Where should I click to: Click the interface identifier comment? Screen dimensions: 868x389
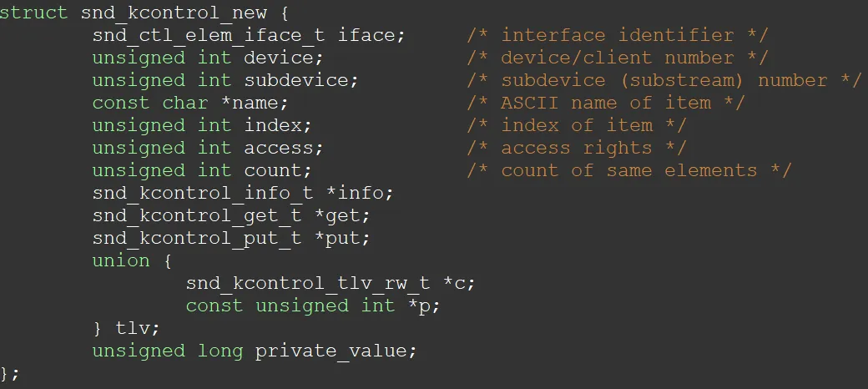point(618,35)
